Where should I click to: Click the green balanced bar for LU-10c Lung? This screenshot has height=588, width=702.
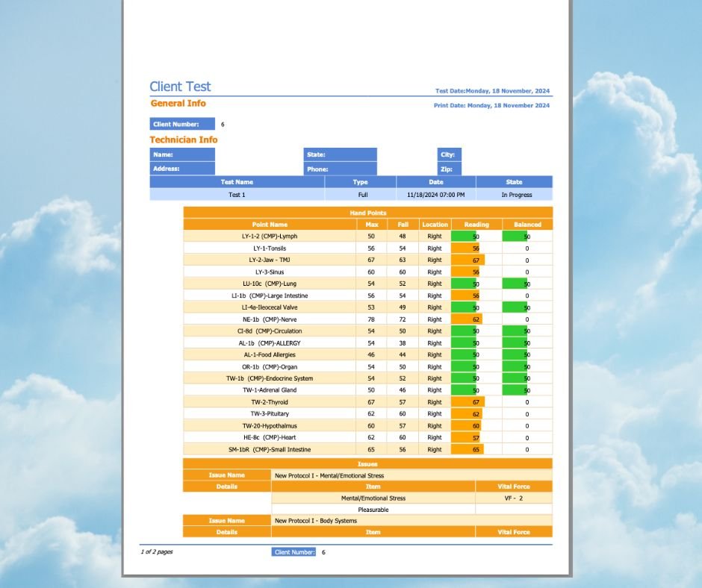point(515,284)
